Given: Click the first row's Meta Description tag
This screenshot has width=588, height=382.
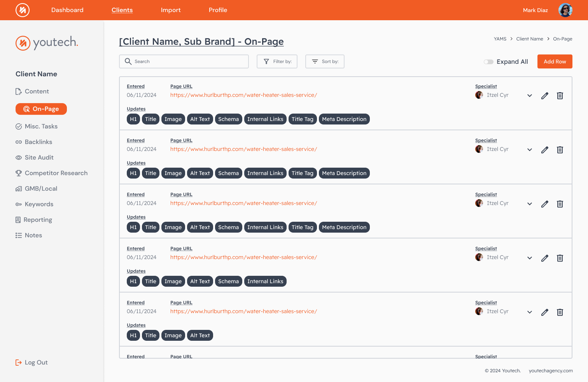Looking at the screenshot, I should coord(344,119).
